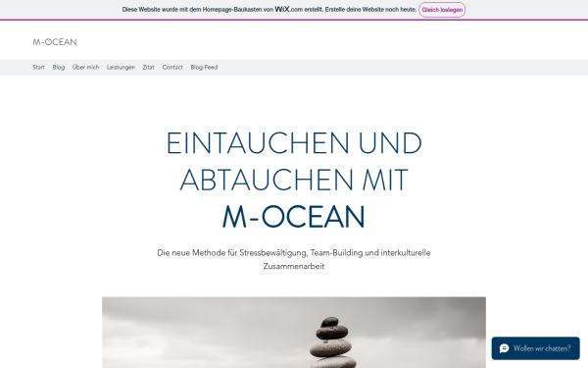
Task: Select the Zitat navigation item
Action: [149, 67]
